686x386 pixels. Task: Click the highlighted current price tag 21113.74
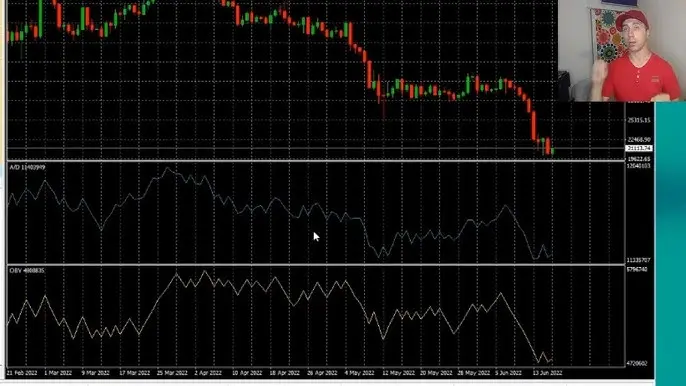[x=639, y=148]
